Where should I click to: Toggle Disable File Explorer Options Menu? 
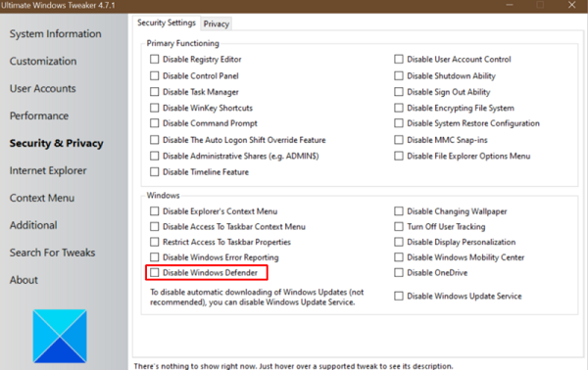pyautogui.click(x=399, y=156)
